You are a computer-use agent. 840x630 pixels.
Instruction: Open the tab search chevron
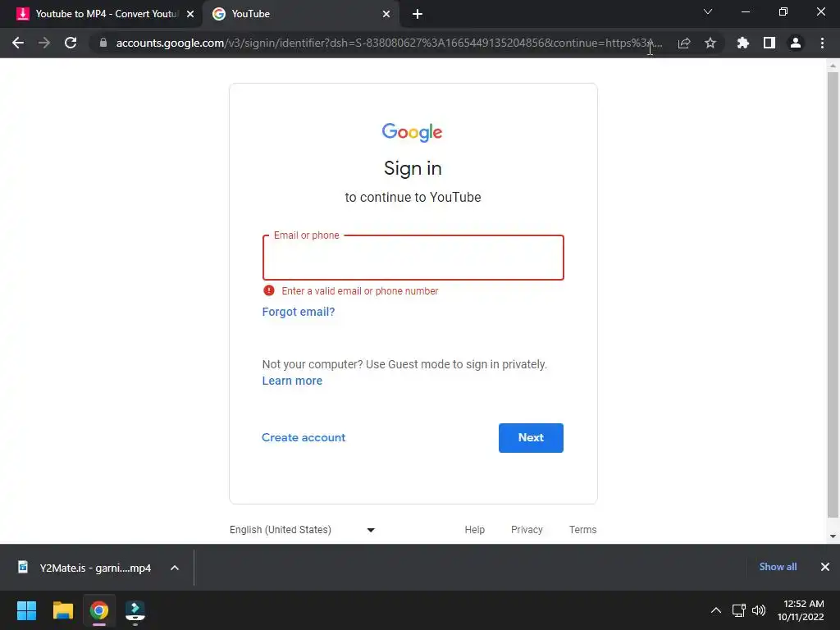click(x=708, y=11)
